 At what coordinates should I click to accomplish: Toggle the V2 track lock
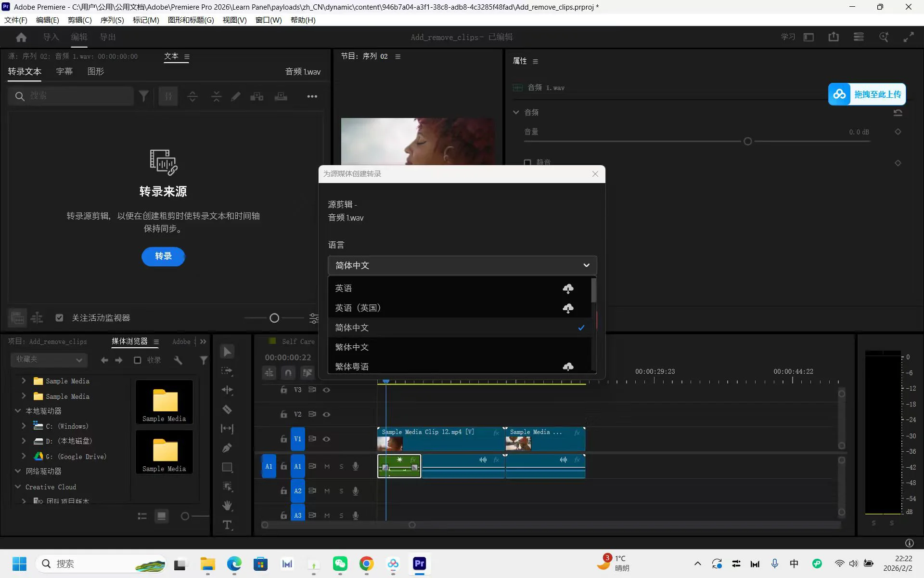click(284, 414)
